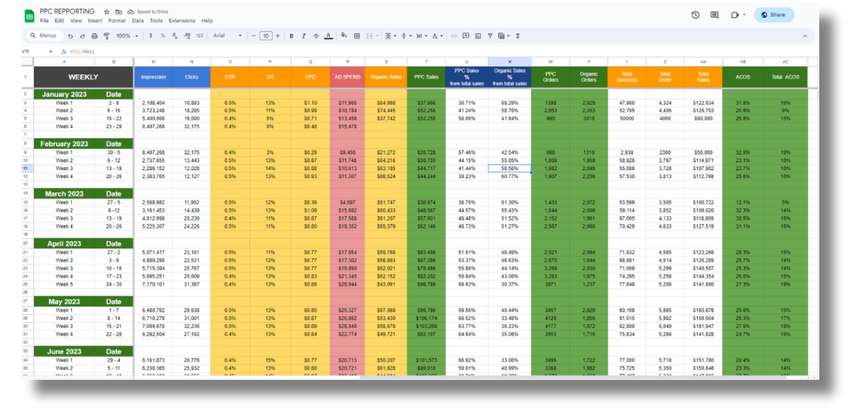Open the version history clock icon
Viewport: 868px width, 411px height.
click(695, 15)
